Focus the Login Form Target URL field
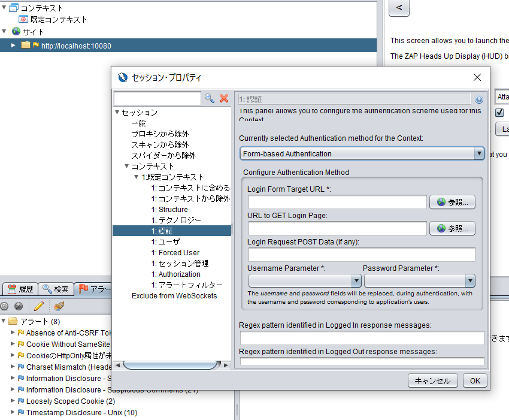Viewport: 509px width, 420px height. (x=337, y=202)
